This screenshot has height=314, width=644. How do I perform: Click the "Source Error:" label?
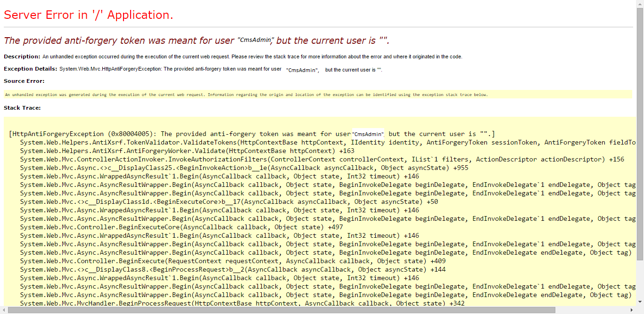[24, 81]
